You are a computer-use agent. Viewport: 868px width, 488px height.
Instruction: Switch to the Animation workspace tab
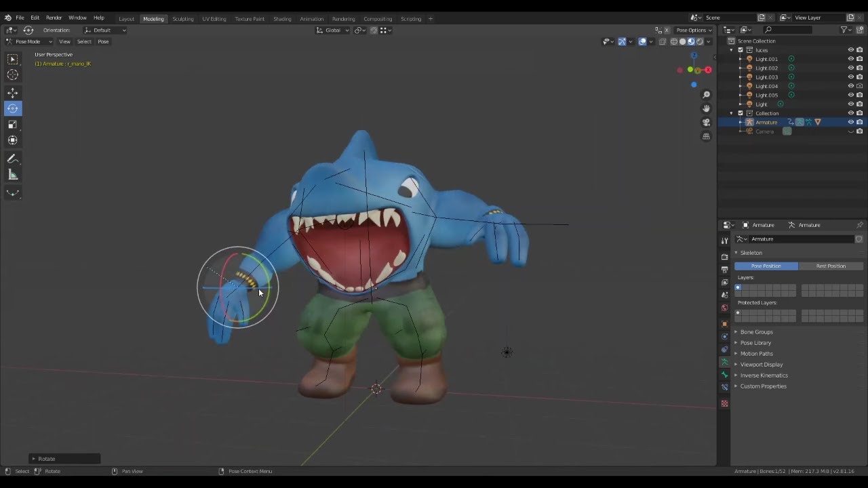pos(312,19)
